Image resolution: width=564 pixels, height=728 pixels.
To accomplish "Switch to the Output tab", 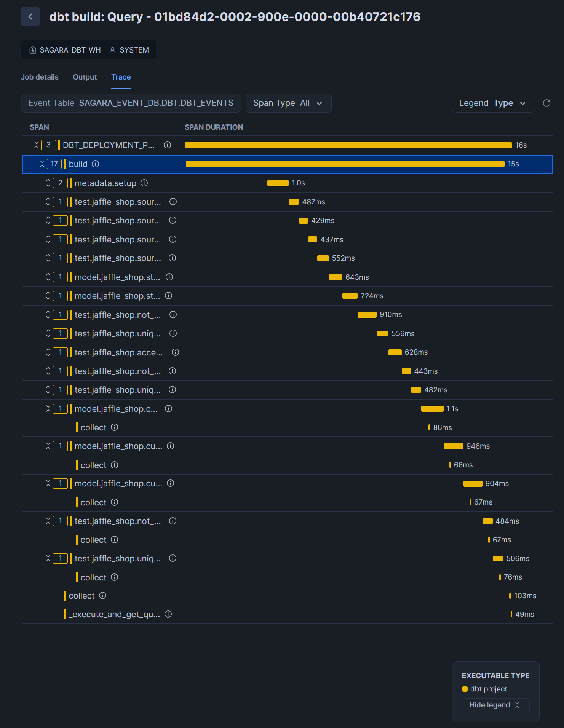I will click(x=85, y=77).
